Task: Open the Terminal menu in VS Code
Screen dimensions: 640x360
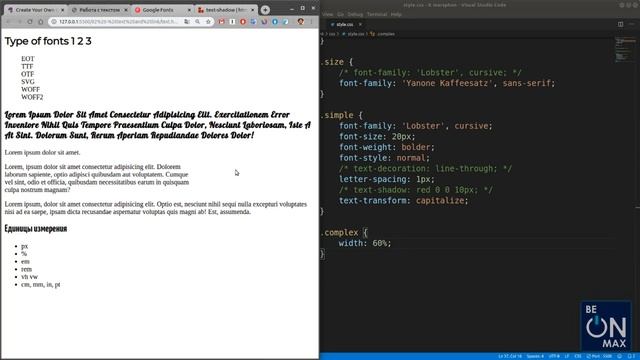Action: coord(377,14)
